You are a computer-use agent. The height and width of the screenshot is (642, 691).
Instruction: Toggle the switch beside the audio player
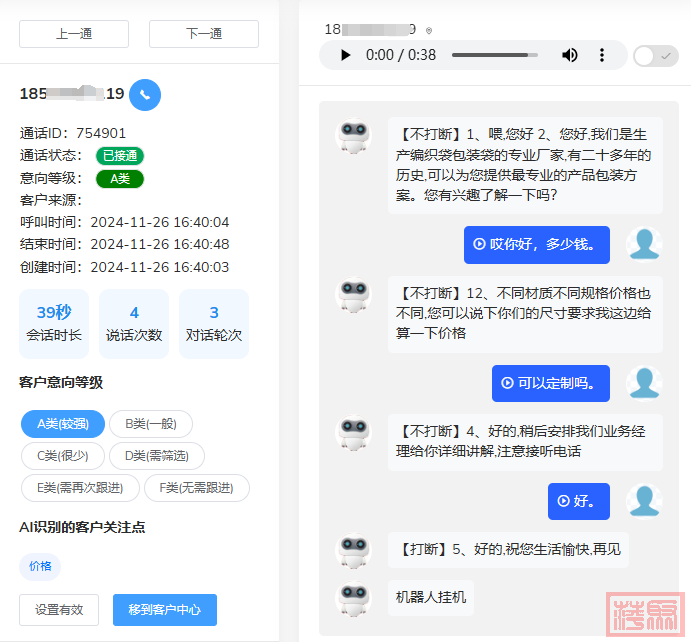tap(656, 56)
